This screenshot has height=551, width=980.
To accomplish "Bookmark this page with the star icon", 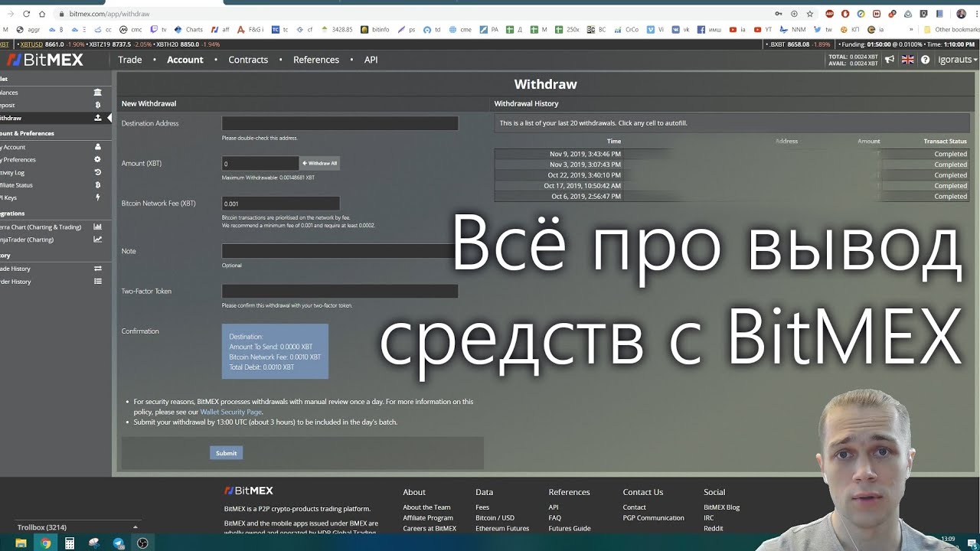I will pyautogui.click(x=810, y=14).
